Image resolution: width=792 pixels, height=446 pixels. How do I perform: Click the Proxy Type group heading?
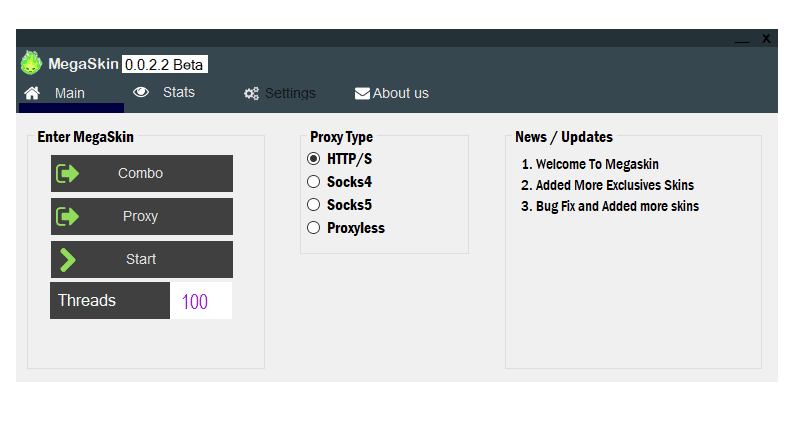pos(341,137)
